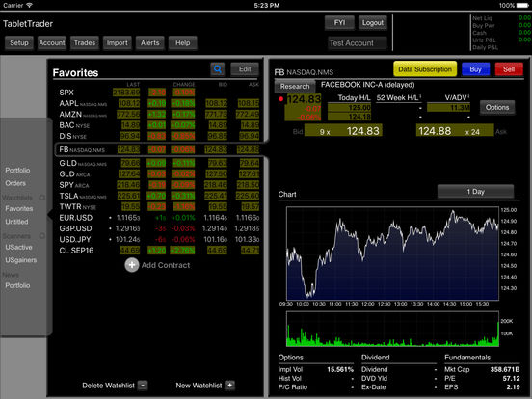
Task: Open the USactive scanner
Action: point(18,247)
